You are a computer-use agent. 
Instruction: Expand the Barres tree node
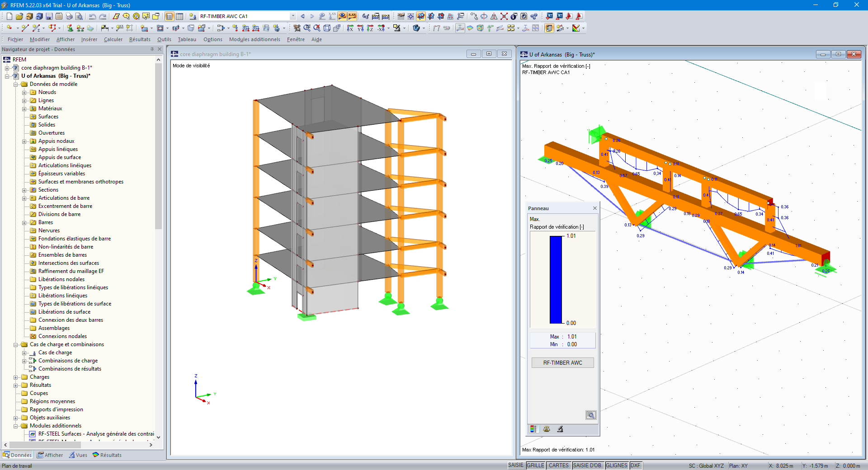(x=24, y=222)
